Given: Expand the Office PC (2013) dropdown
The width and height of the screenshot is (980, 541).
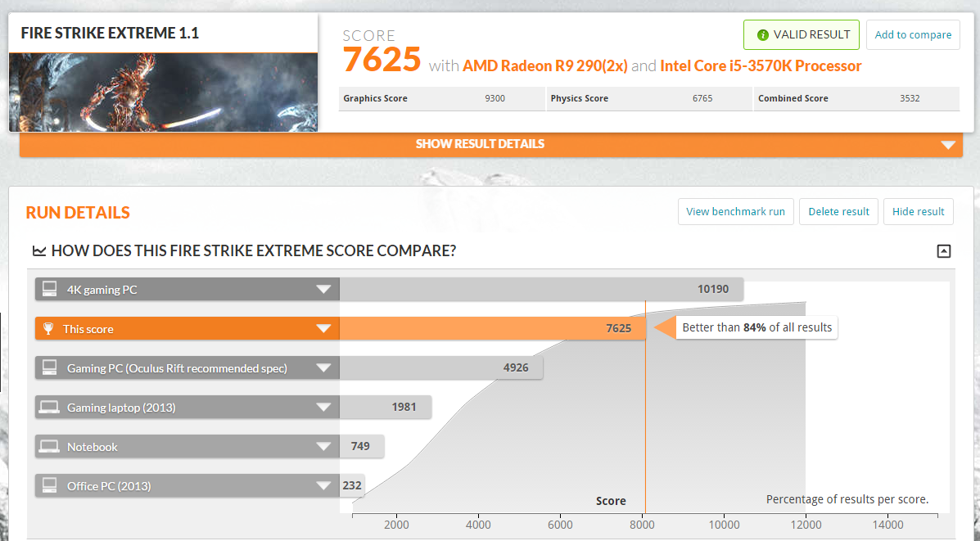Looking at the screenshot, I should (x=325, y=485).
